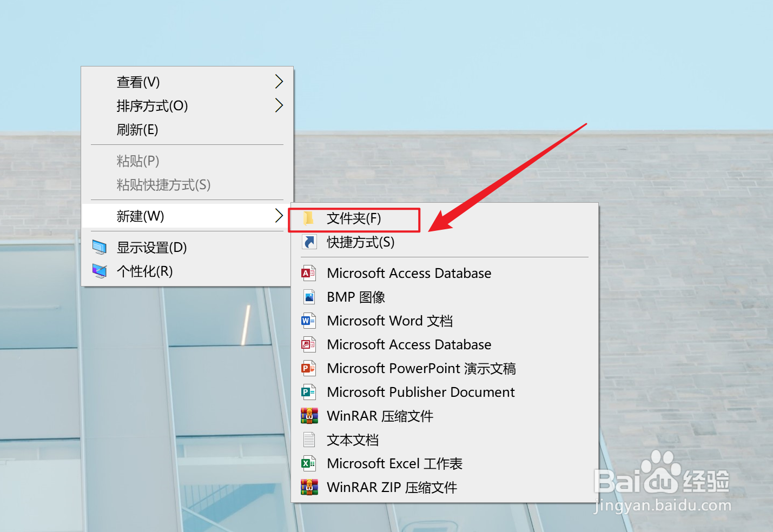This screenshot has height=532, width=773.
Task: Click the folder icon beside 文件夹(F)
Action: tap(309, 218)
